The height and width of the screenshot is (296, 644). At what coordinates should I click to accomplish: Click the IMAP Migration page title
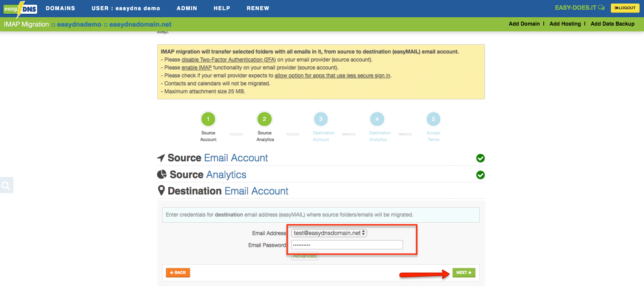(x=27, y=24)
